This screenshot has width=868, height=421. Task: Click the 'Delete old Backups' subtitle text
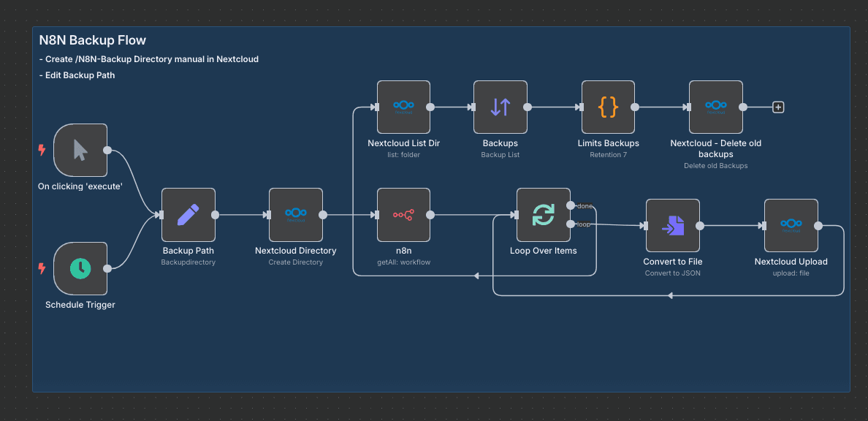[716, 166]
